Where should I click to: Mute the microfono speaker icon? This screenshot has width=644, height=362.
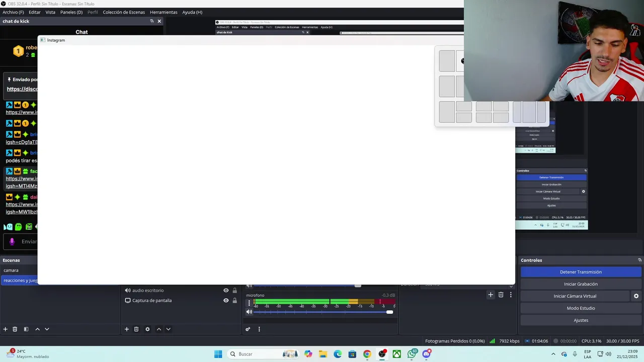tap(249, 312)
